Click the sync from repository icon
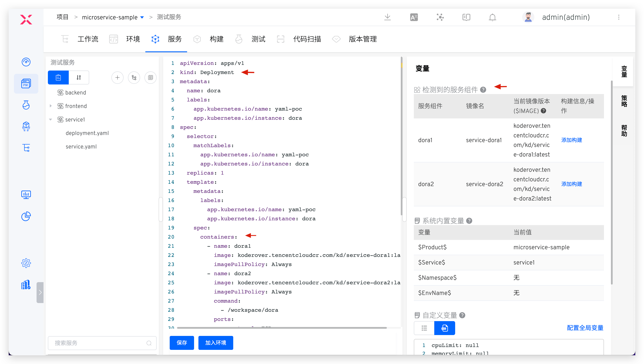644x364 pixels. coord(134,78)
